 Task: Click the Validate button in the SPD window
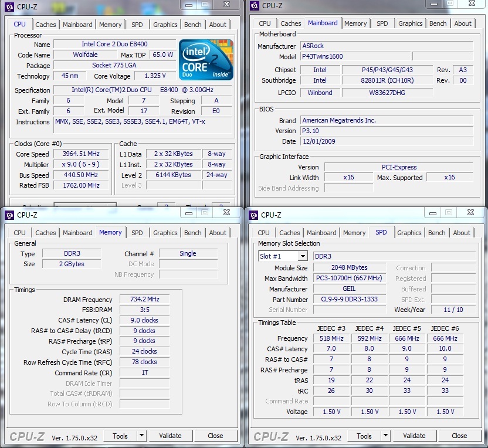[x=414, y=436]
